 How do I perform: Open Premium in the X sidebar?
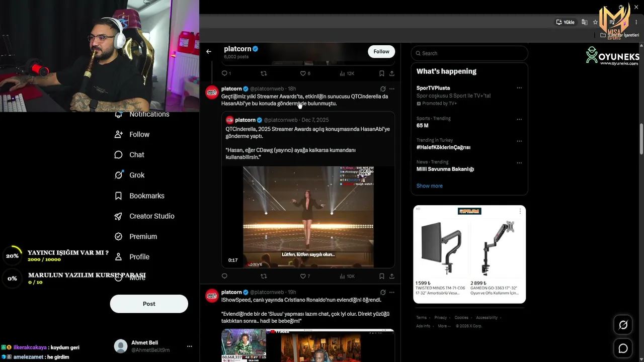[x=136, y=236]
